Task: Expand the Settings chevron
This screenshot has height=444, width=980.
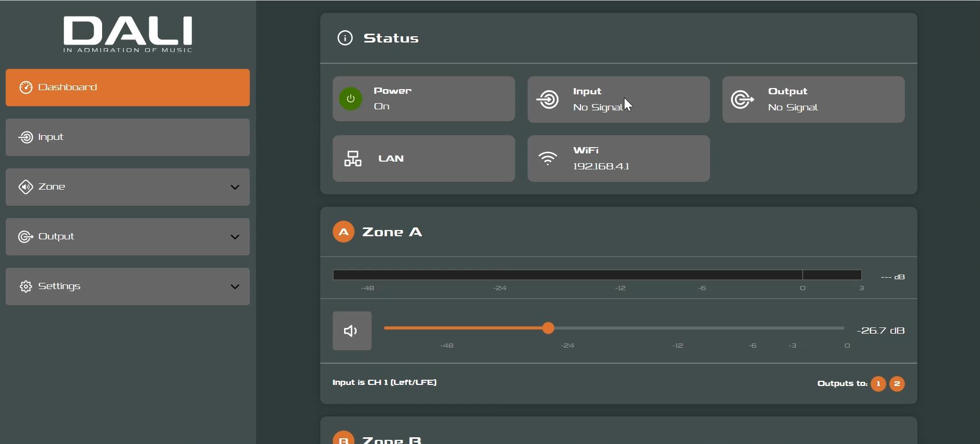Action: (235, 287)
